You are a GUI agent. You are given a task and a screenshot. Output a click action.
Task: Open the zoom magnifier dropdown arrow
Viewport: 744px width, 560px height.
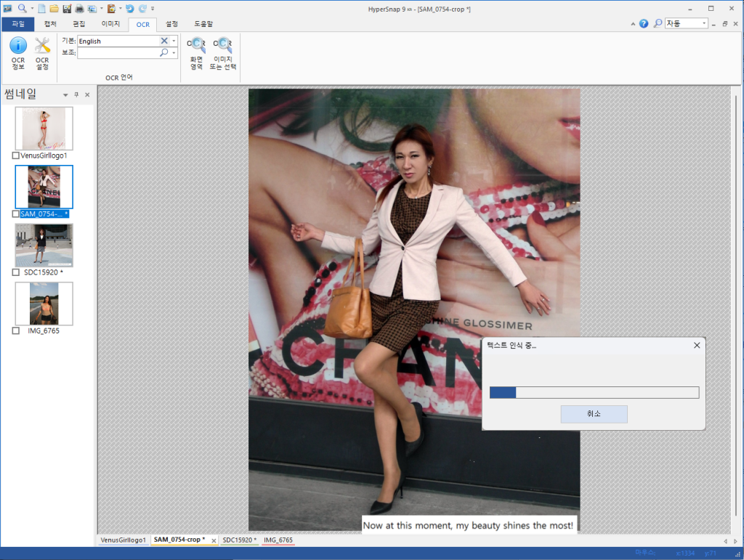pyautogui.click(x=32, y=9)
